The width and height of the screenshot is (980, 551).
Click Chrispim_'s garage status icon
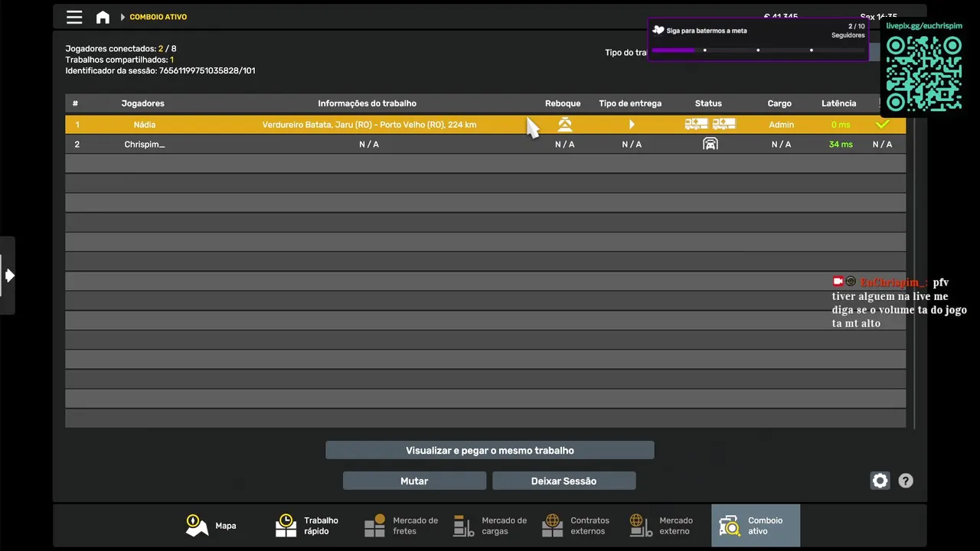tap(710, 144)
